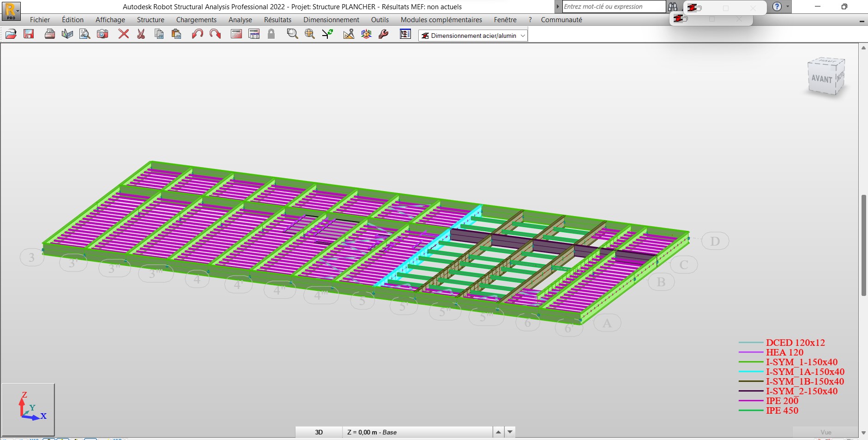Open the Dimensionnement menu
The image size is (868, 440).
331,20
